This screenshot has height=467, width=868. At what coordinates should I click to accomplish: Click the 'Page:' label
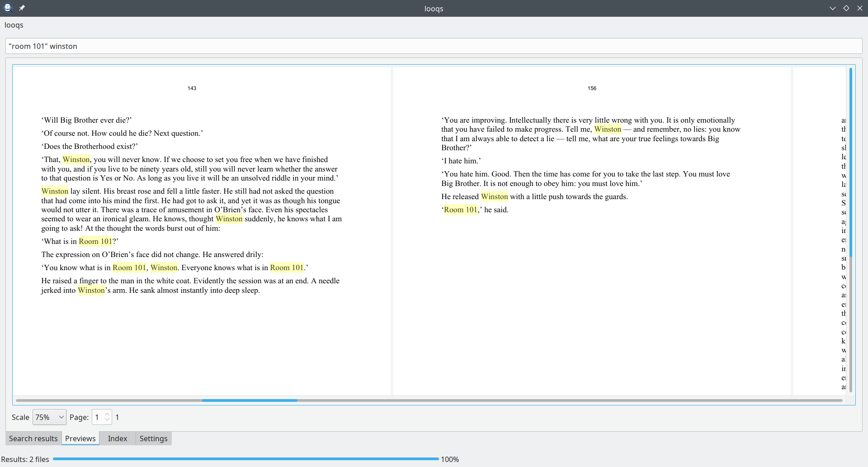pos(79,417)
